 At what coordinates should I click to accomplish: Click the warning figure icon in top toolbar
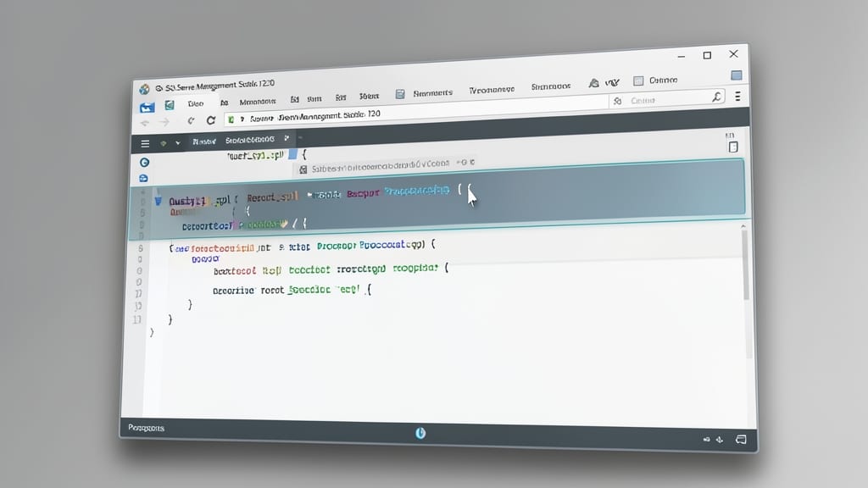coord(593,83)
